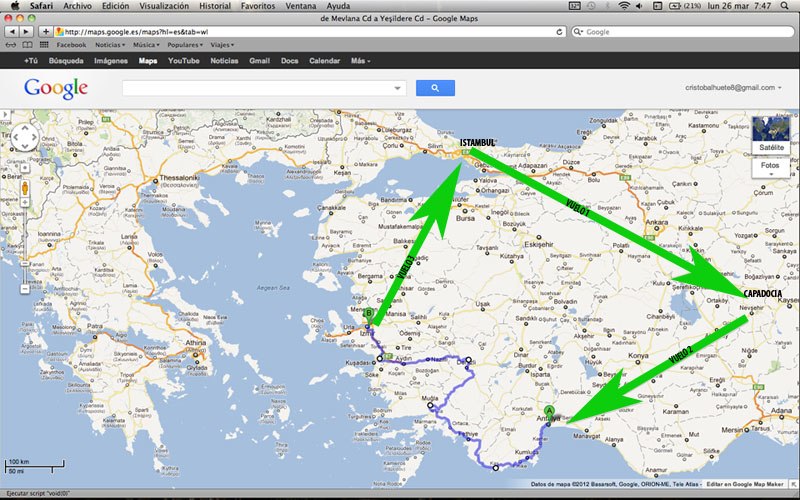Open the cristobalhuete8@gmail.com account dropdown

[733, 88]
